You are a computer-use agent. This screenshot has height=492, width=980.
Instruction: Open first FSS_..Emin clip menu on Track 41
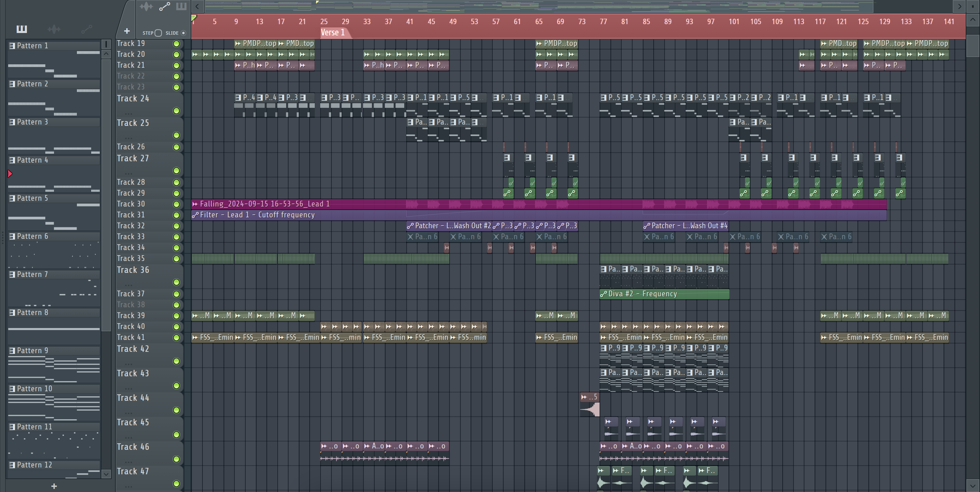195,338
